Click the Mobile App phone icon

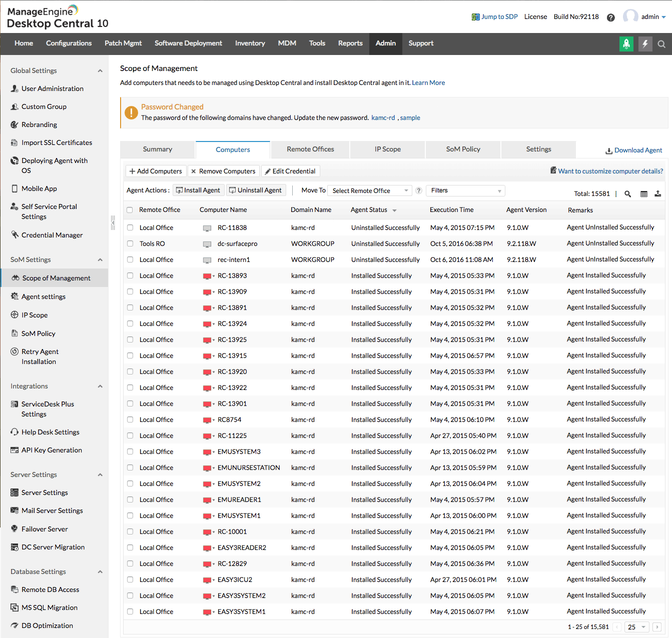click(15, 188)
